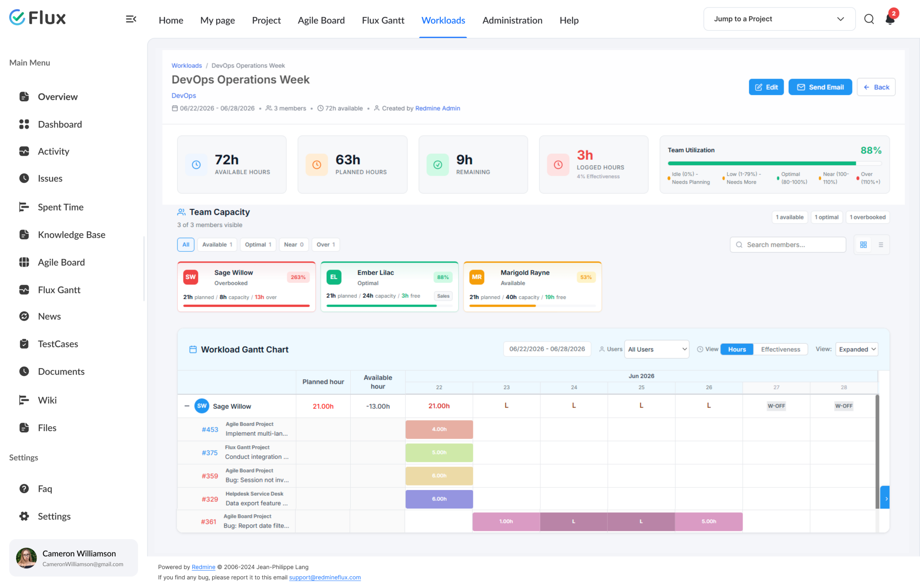Viewport: 920px width, 588px height.
Task: Filter members by Near
Action: click(x=293, y=244)
